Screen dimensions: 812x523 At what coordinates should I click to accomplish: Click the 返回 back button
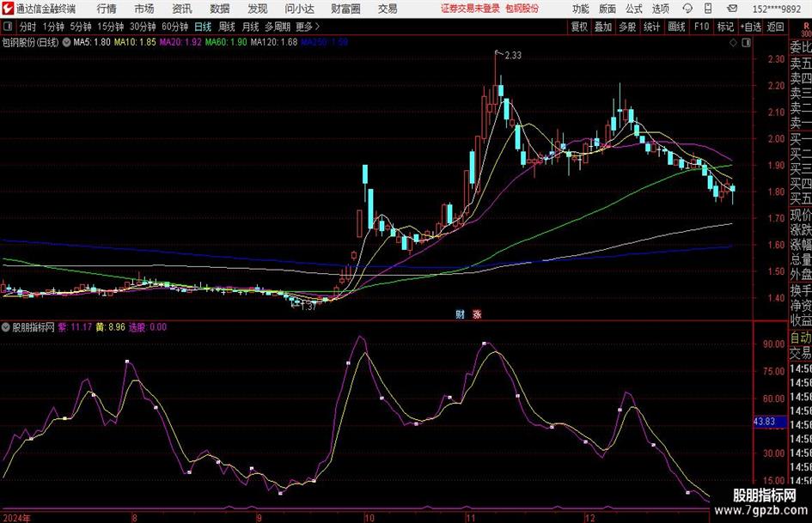tap(775, 27)
